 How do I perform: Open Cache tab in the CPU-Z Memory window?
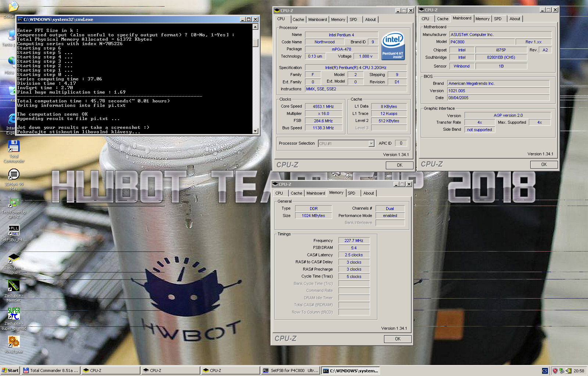[x=296, y=194]
